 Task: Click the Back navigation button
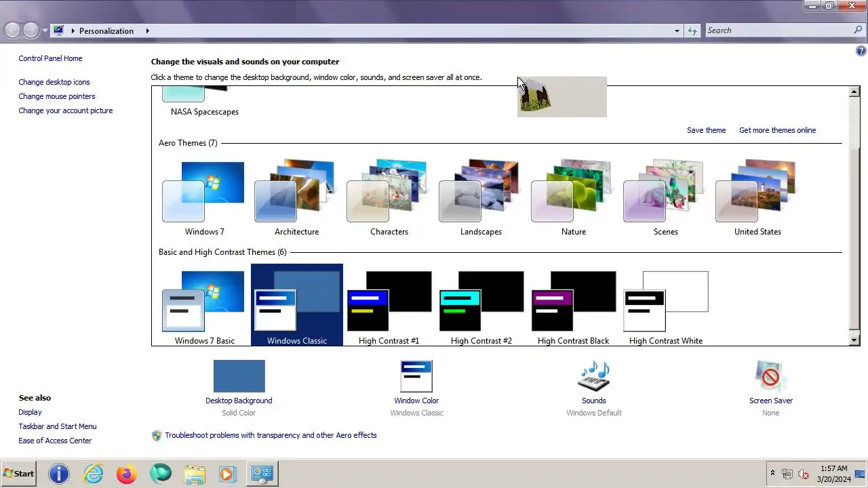tap(12, 30)
